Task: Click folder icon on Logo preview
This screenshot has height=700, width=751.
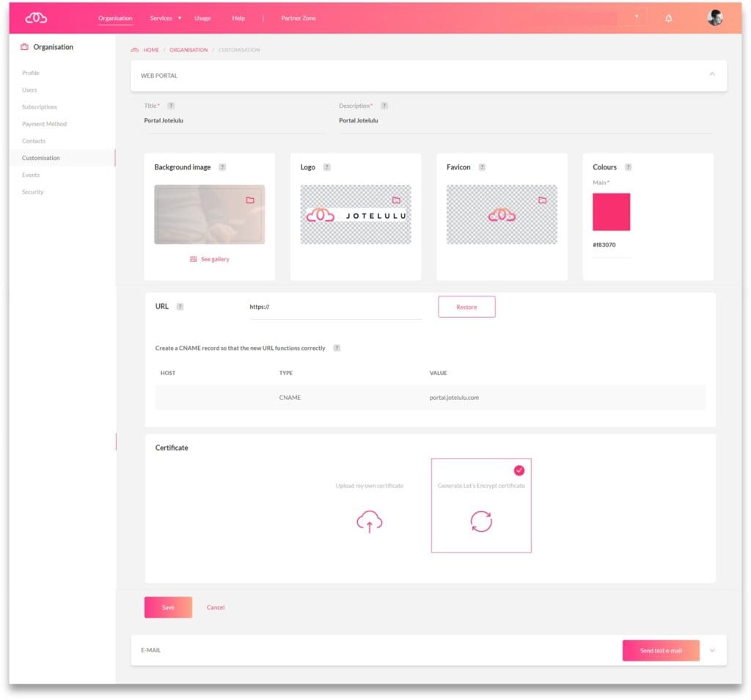Action: coord(396,200)
